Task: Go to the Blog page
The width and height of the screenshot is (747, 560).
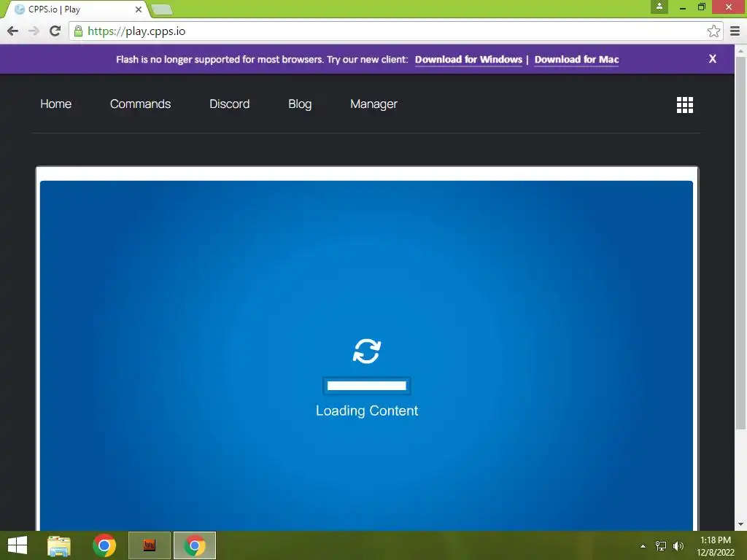Action: point(300,104)
